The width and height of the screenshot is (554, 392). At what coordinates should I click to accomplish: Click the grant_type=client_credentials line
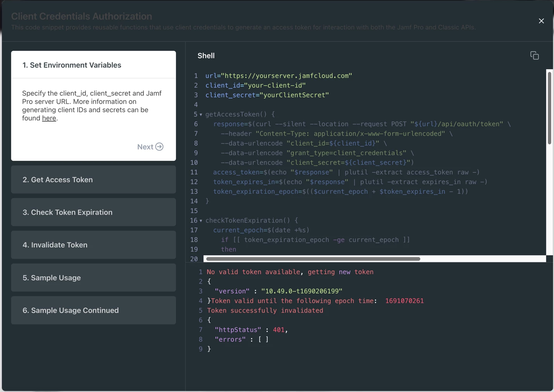[x=317, y=153]
